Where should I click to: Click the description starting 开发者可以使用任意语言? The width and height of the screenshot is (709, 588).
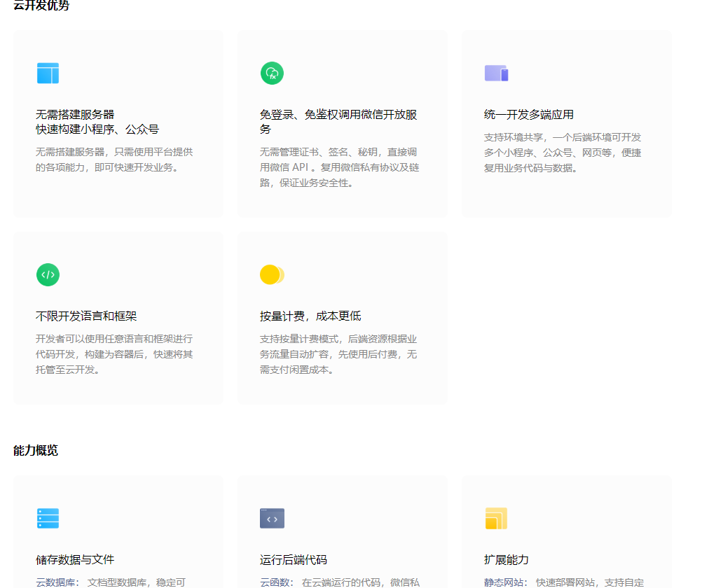tap(114, 354)
